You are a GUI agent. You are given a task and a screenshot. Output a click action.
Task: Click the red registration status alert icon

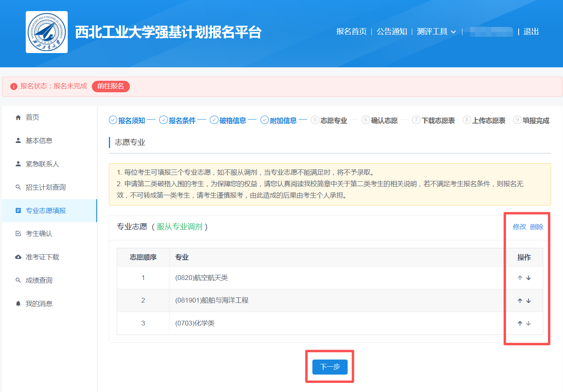click(14, 86)
